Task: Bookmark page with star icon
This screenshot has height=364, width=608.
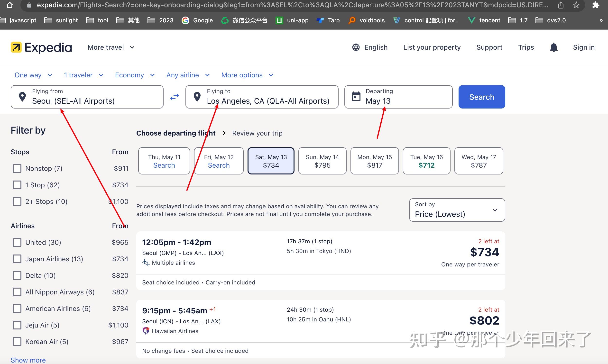Action: tap(576, 5)
